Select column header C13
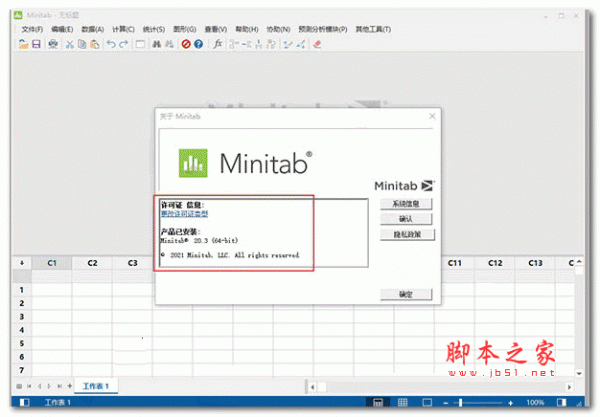 click(x=535, y=263)
